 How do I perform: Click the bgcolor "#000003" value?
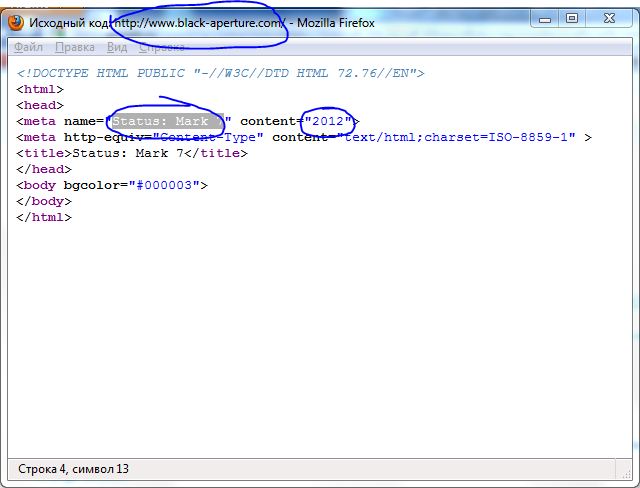click(164, 185)
